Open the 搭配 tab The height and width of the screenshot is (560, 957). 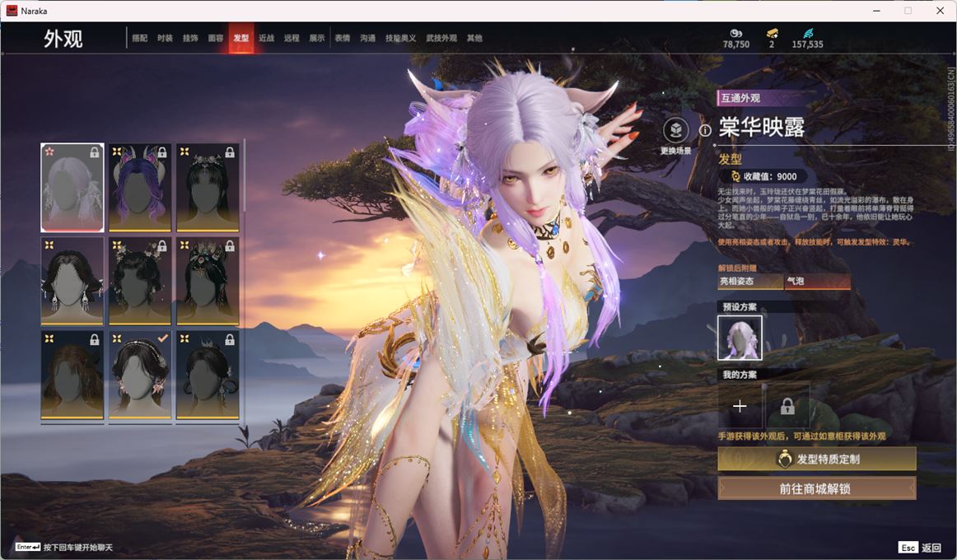pos(140,38)
